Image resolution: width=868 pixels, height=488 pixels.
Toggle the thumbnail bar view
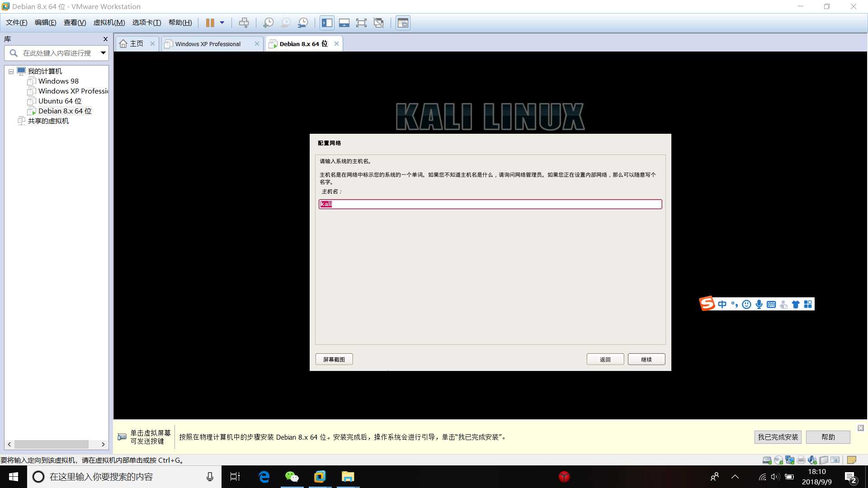[x=344, y=23]
